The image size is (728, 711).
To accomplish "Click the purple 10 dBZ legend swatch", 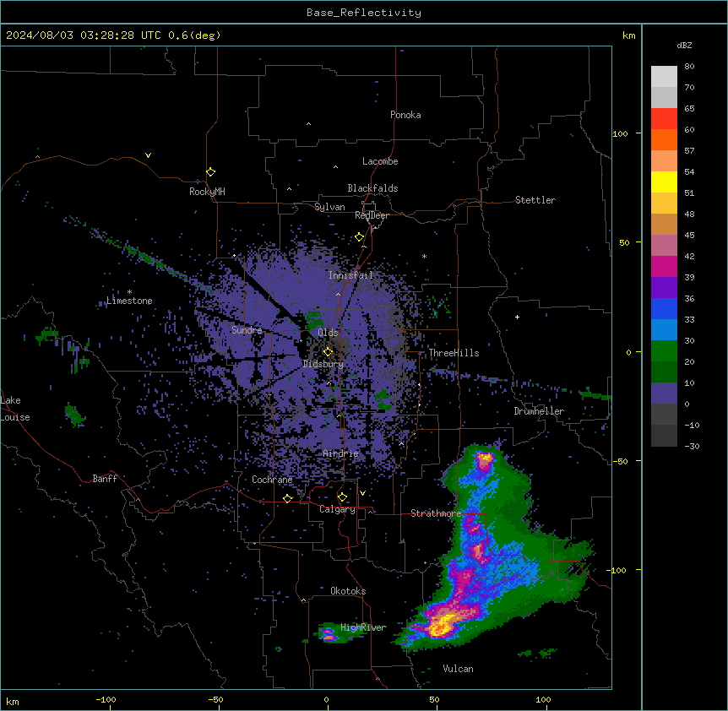I will pos(664,393).
